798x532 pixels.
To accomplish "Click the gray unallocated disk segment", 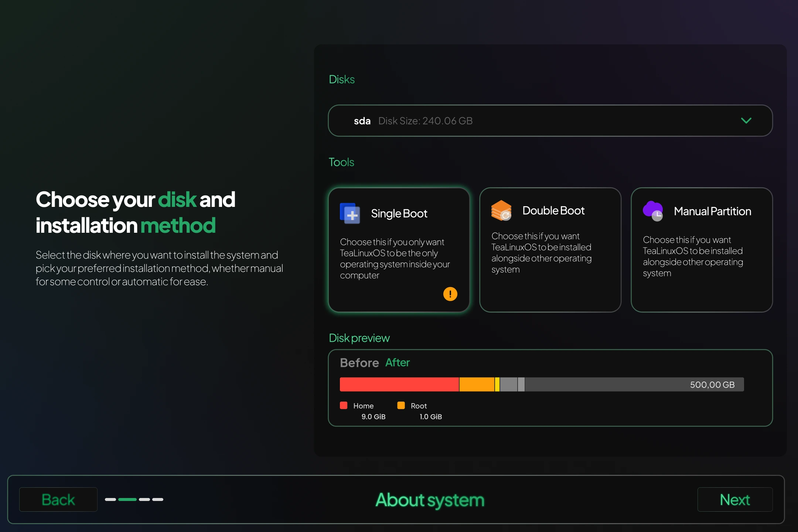I will (628, 384).
